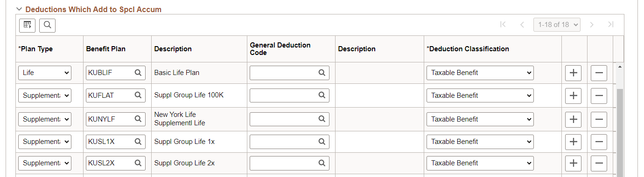Jump to last page of grid
This screenshot has height=177, width=644.
point(610,25)
